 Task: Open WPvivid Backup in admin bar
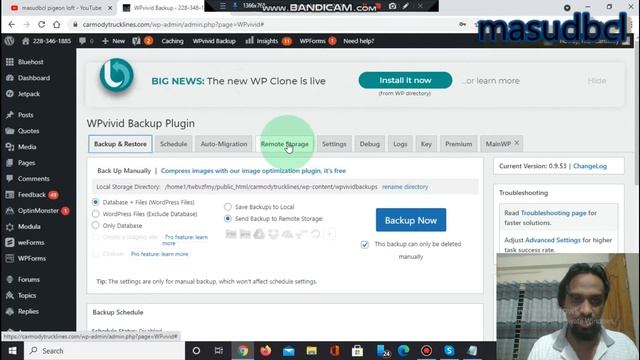(x=214, y=41)
